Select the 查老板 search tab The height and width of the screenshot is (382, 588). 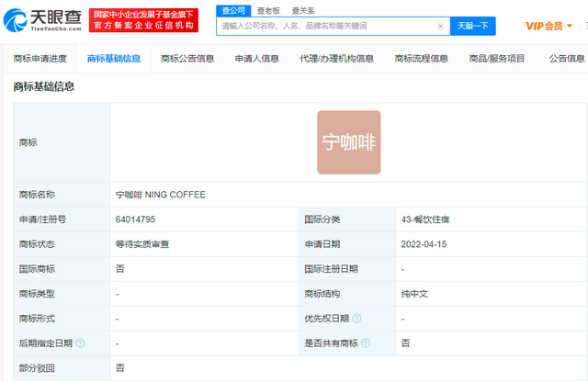coord(268,10)
